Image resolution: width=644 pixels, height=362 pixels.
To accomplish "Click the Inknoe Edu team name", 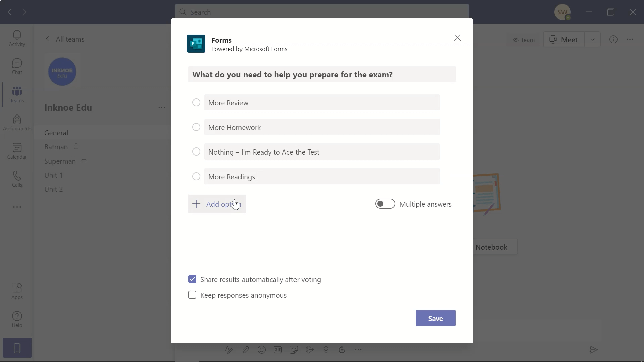I will [68, 107].
